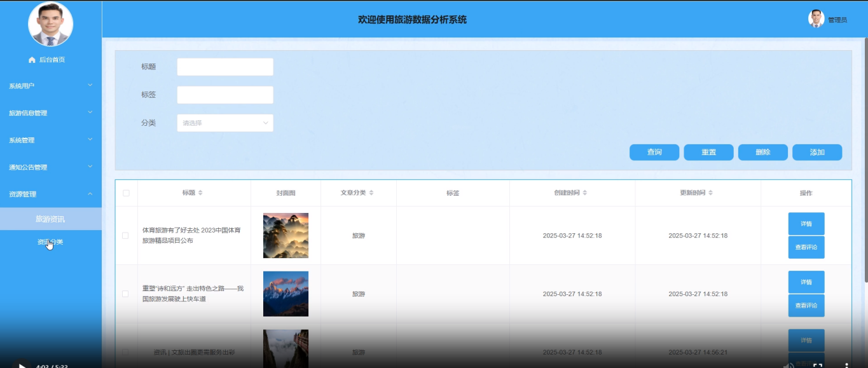Click the page vertical scrollbar
Image resolution: width=868 pixels, height=368 pixels.
click(865, 159)
